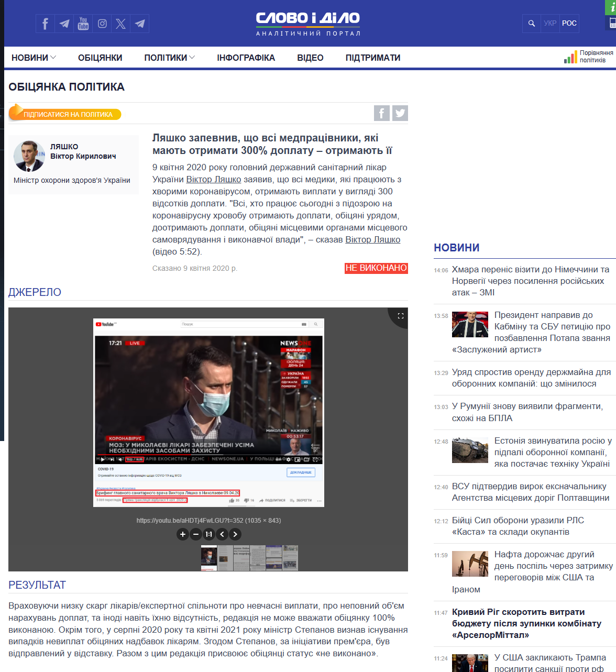Go to Слово і Діло logo homepage
The image size is (616, 672).
click(308, 24)
